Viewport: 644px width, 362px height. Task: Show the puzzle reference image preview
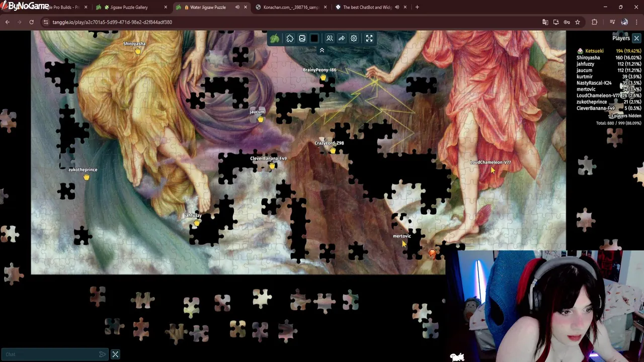tap(302, 39)
